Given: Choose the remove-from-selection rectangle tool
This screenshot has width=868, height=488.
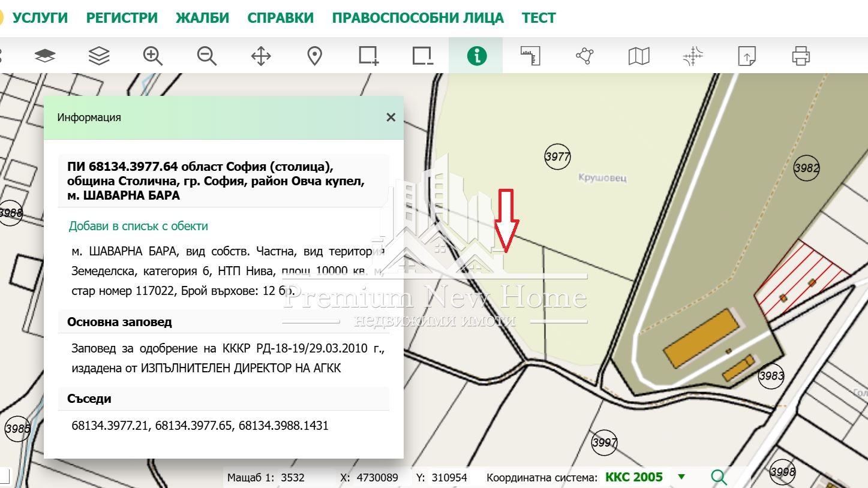Looking at the screenshot, I should (422, 56).
